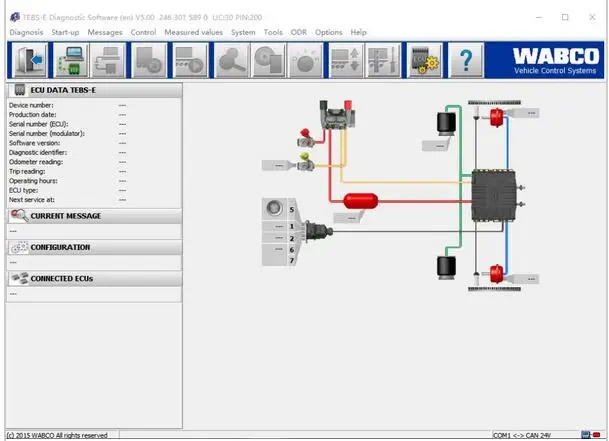This screenshot has width=609, height=441.
Task: Select the lower red brake chamber
Action: (x=496, y=274)
